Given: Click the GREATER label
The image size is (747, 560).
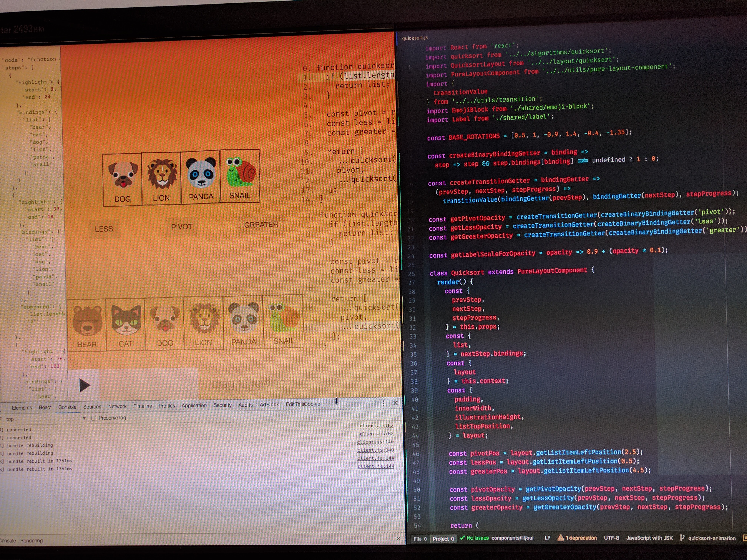Looking at the screenshot, I should tap(261, 224).
